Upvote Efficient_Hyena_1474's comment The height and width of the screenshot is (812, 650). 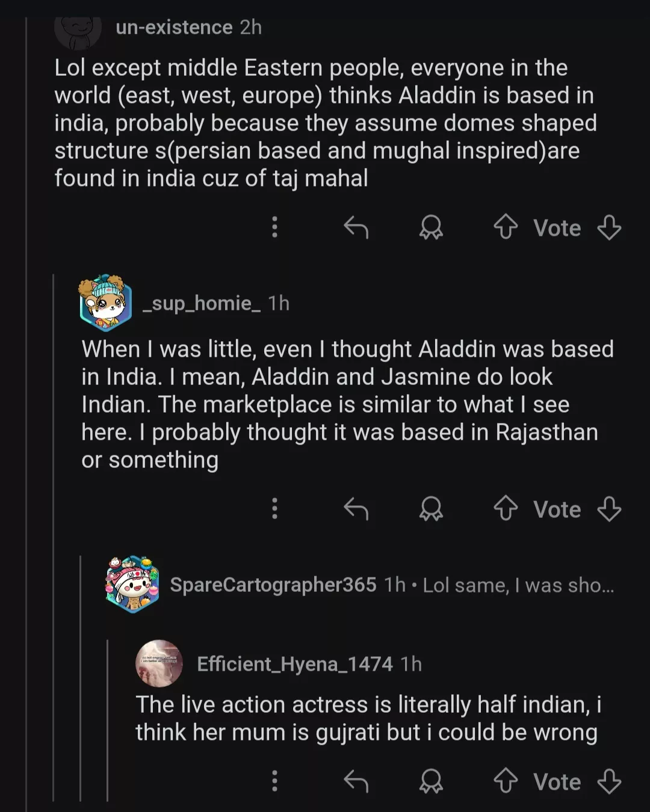(506, 781)
